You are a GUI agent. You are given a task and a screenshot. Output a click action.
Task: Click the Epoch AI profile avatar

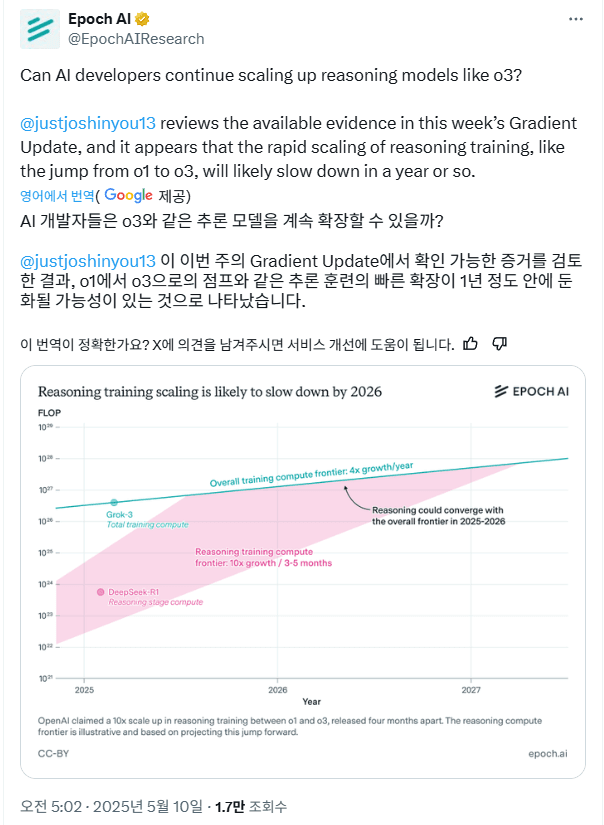tap(40, 29)
